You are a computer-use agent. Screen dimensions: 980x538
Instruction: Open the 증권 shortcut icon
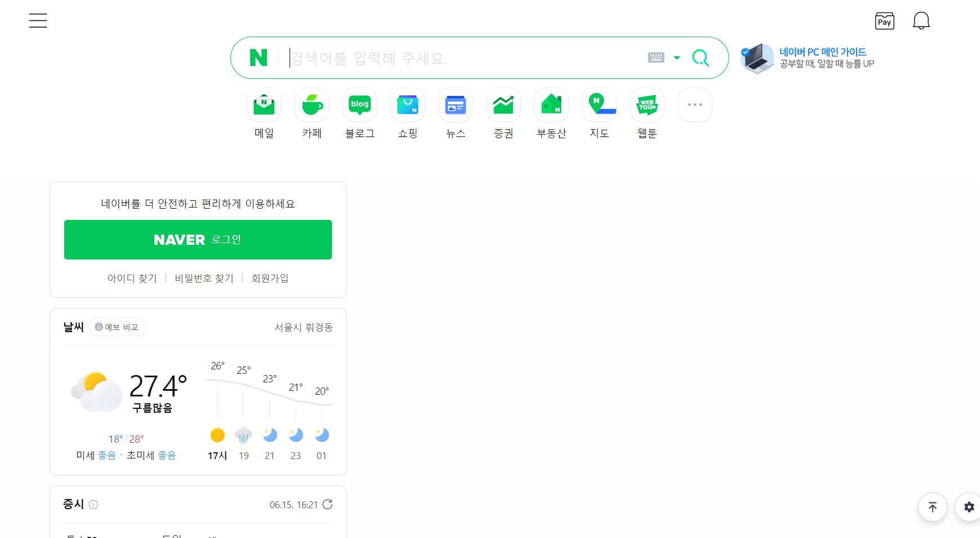[503, 104]
